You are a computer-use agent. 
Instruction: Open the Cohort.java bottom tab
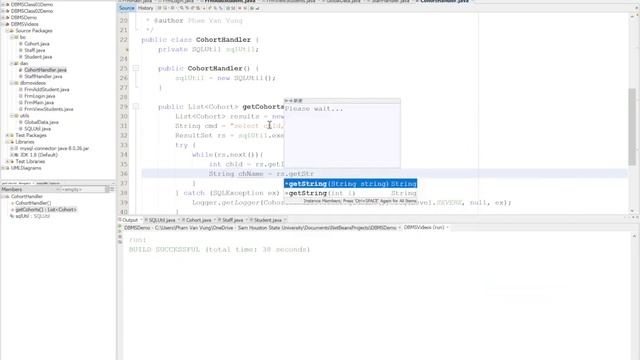click(x=198, y=220)
